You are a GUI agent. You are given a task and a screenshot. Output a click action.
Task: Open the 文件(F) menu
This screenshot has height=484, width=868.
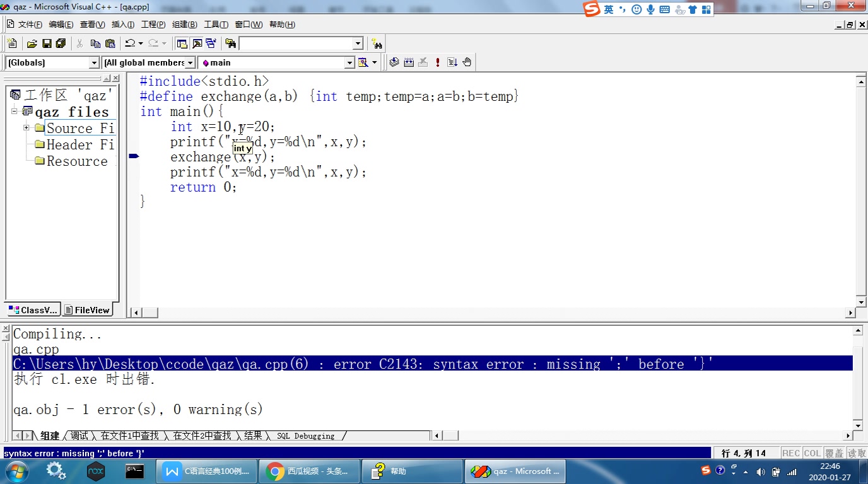coord(30,25)
